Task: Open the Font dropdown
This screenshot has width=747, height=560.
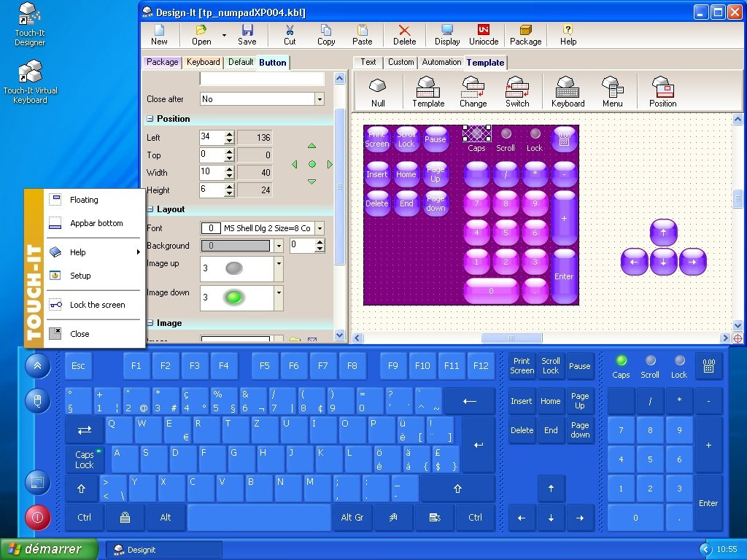Action: pos(320,228)
